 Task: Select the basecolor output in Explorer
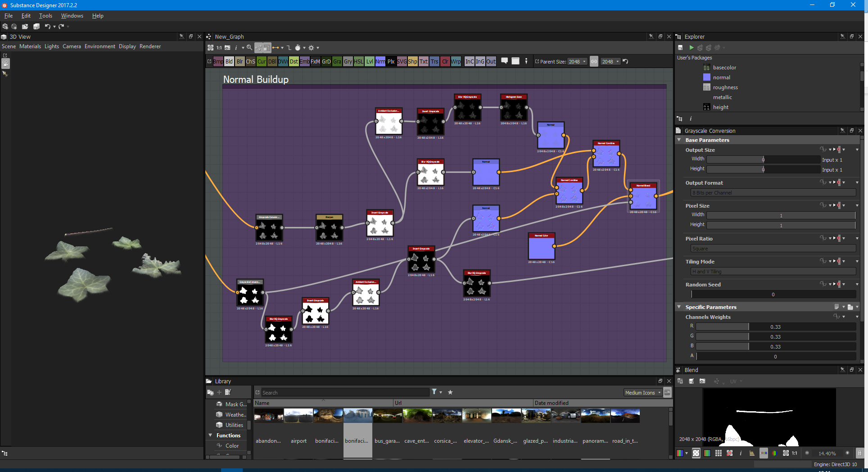(724, 68)
